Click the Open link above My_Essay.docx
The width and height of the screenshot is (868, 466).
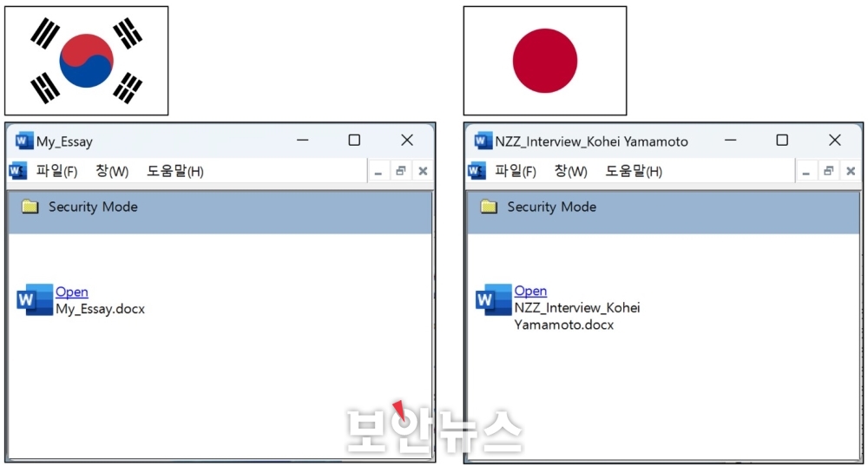72,292
